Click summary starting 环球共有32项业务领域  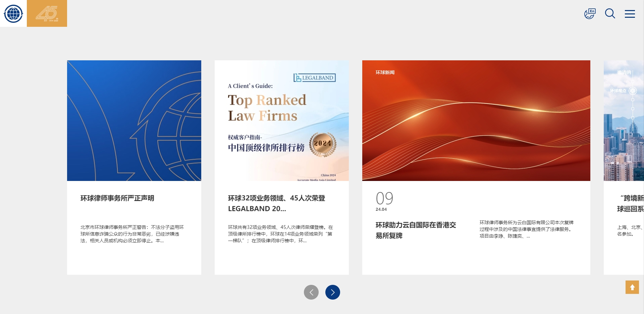coord(280,234)
